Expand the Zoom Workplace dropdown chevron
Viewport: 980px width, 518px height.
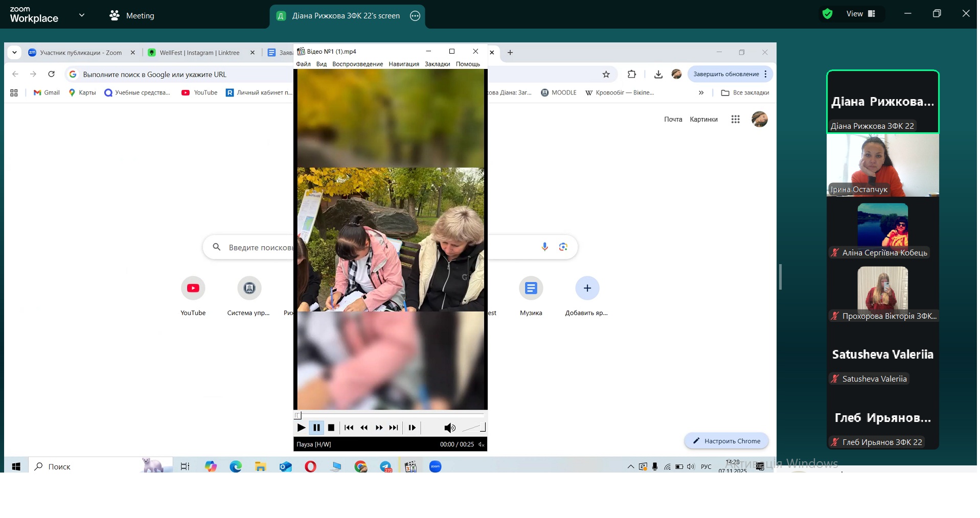point(82,15)
